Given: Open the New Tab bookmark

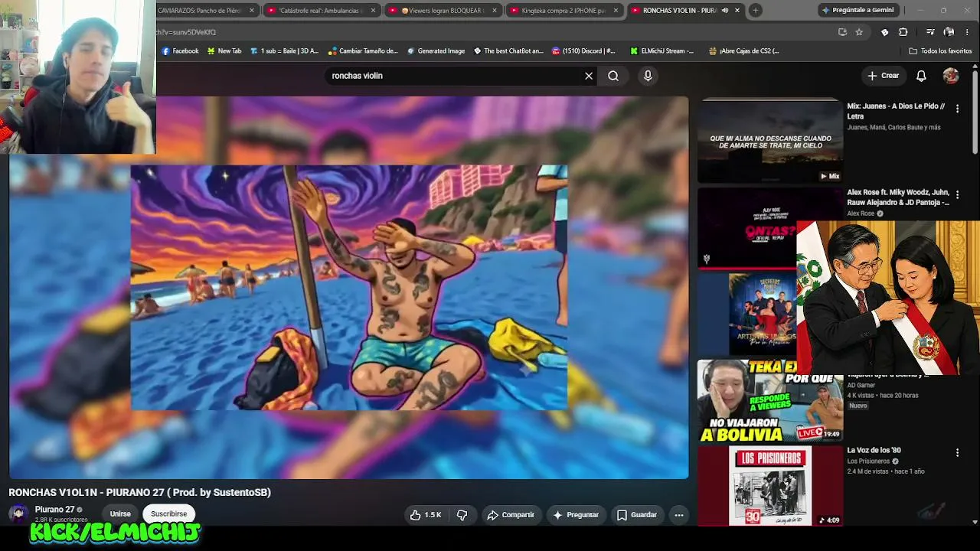Looking at the screenshot, I should pos(224,51).
